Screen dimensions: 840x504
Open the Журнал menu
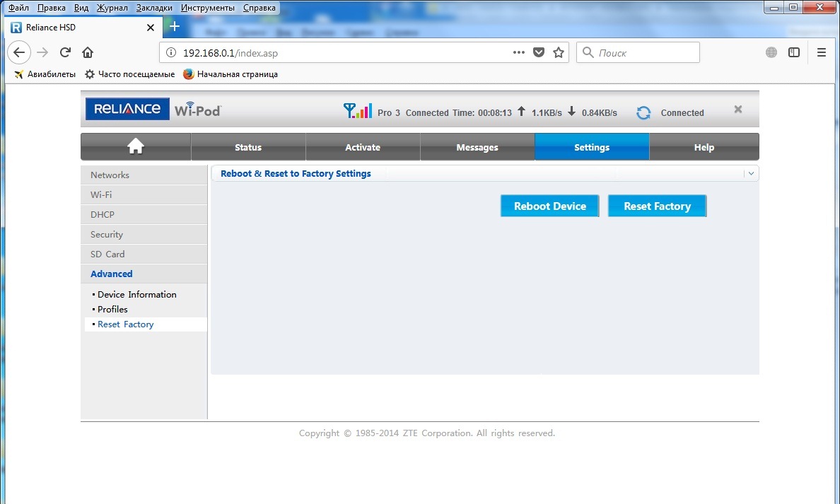click(112, 8)
